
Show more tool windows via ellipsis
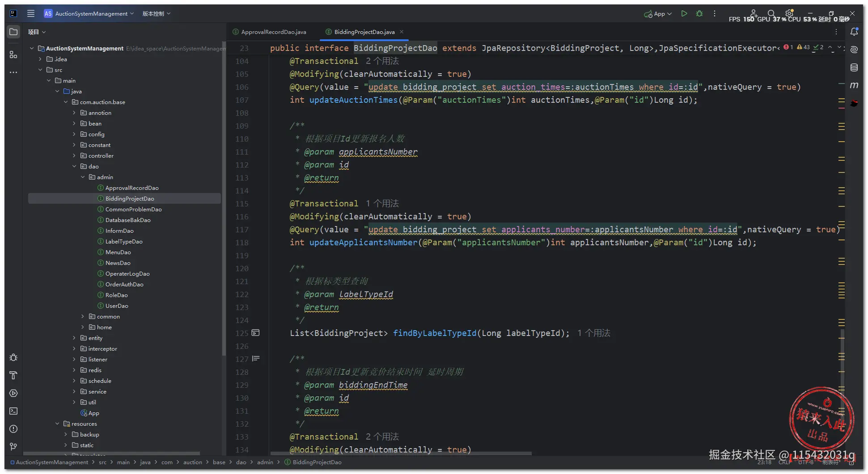click(13, 72)
